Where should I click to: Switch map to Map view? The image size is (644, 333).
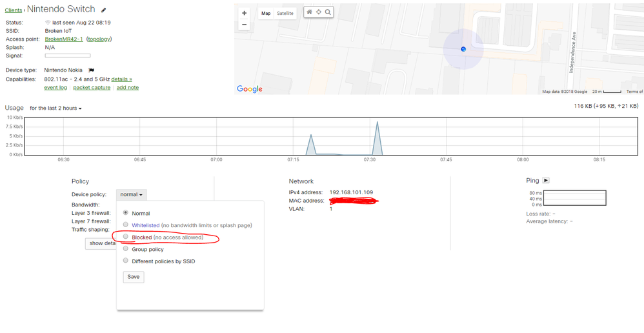(x=266, y=13)
